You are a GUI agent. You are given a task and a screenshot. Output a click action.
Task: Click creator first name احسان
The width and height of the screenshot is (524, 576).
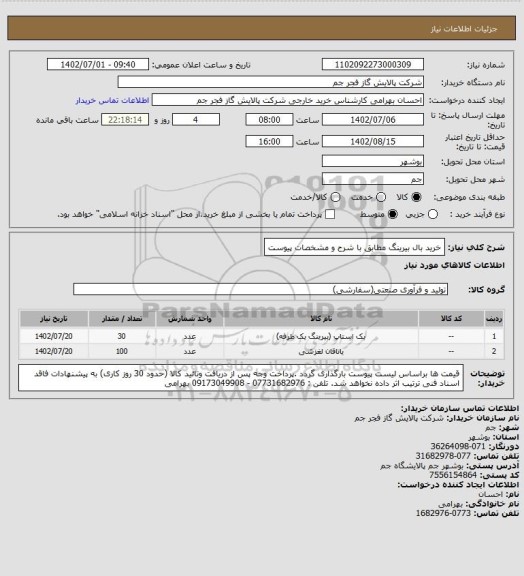pyautogui.click(x=490, y=494)
